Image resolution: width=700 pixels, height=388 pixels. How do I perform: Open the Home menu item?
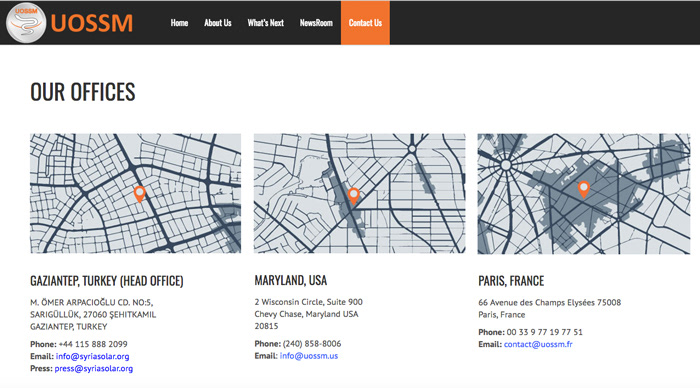click(x=179, y=23)
